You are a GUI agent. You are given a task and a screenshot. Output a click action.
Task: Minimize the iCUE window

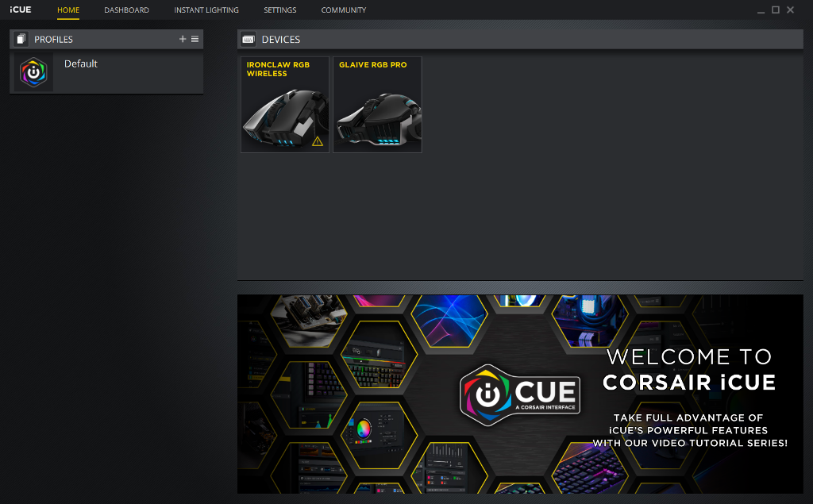pos(761,10)
